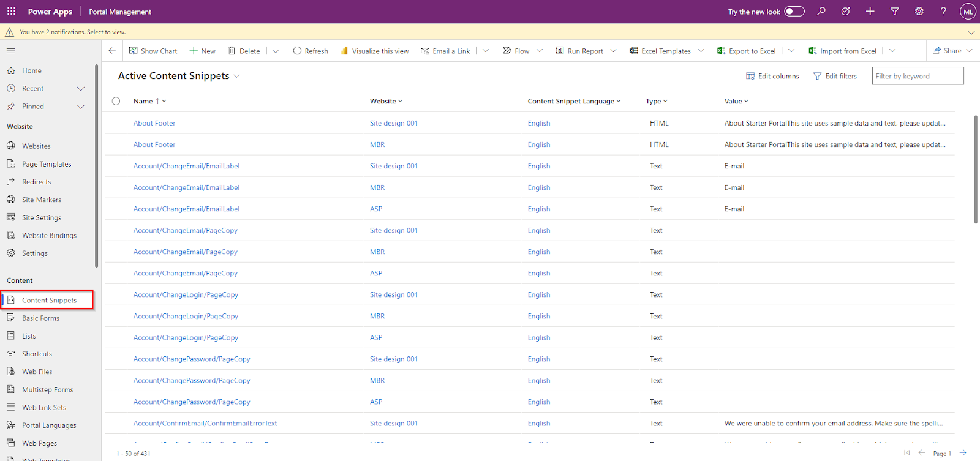Click the notifications message text
The width and height of the screenshot is (980, 461).
point(73,32)
